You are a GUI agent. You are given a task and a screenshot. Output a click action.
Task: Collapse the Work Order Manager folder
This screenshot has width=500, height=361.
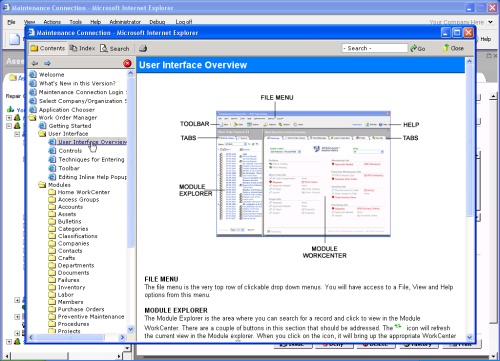[33, 117]
